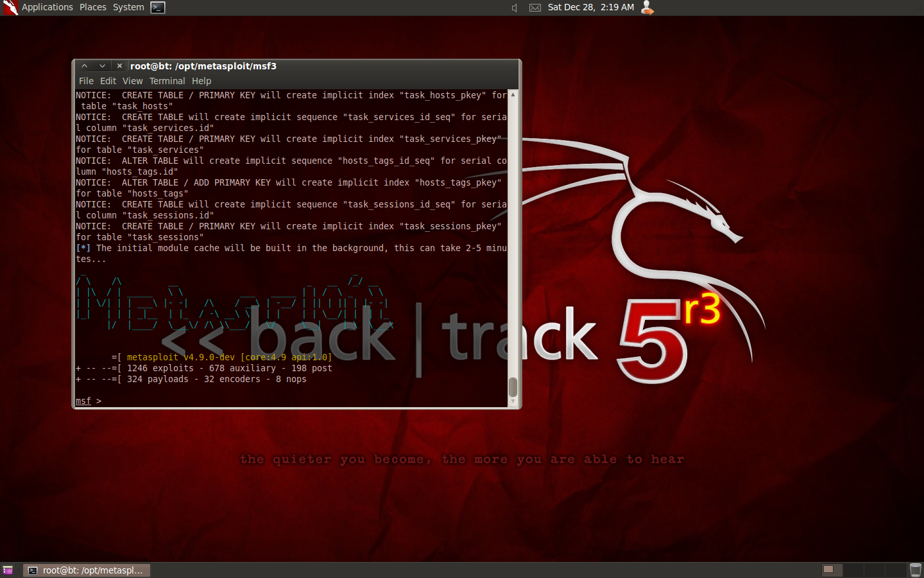The height and width of the screenshot is (578, 924).
Task: Click the root@bt taskbar window button
Action: (x=87, y=570)
